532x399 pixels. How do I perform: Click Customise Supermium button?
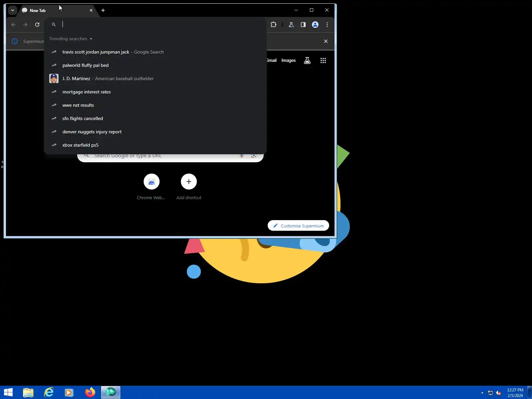[x=298, y=226]
